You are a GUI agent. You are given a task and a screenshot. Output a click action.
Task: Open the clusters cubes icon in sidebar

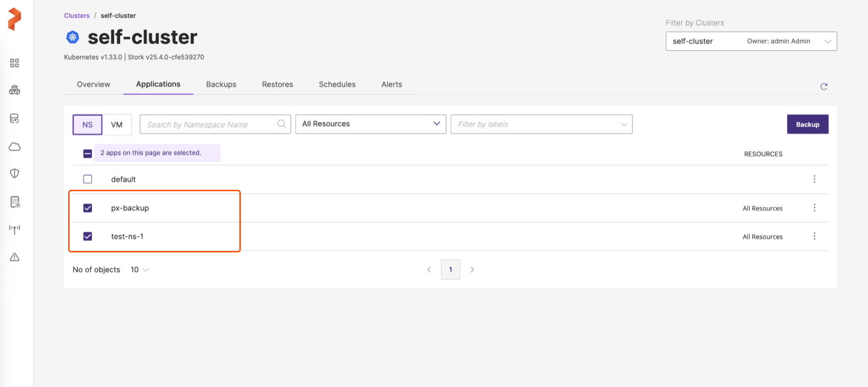click(x=14, y=90)
